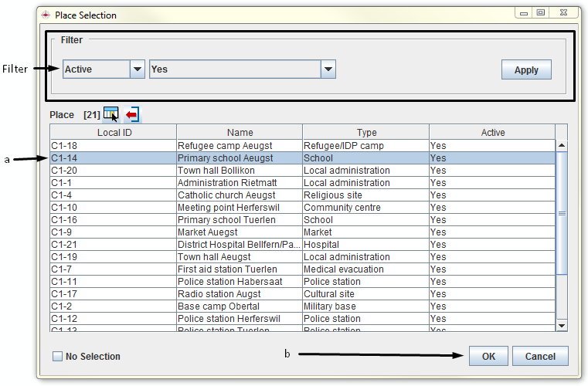The width and height of the screenshot is (588, 386).
Task: Click the column selection table icon
Action: [x=110, y=114]
